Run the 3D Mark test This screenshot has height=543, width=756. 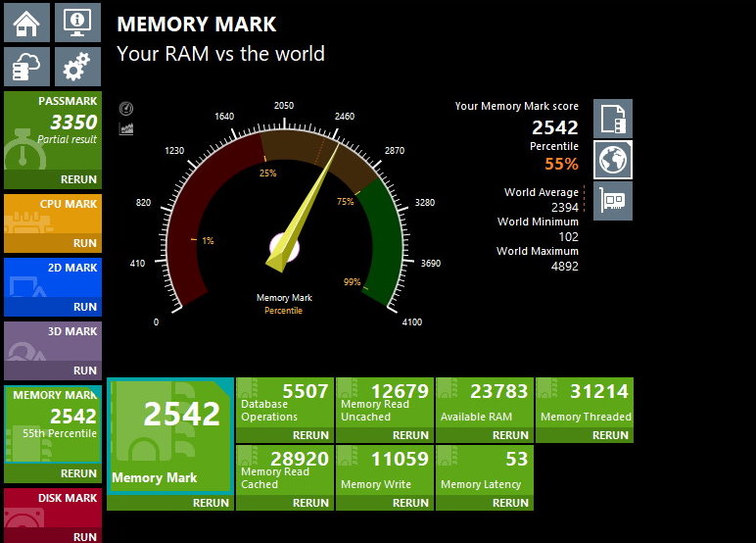(x=53, y=370)
